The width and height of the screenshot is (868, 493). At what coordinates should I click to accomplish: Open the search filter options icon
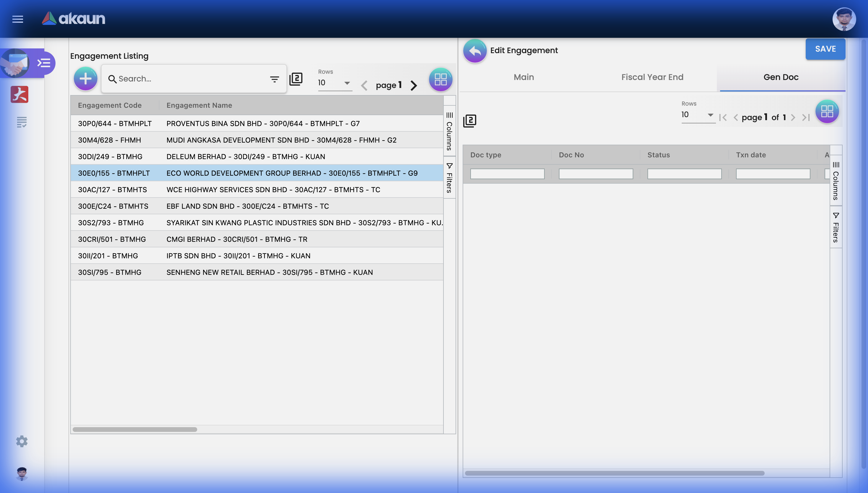tap(274, 79)
